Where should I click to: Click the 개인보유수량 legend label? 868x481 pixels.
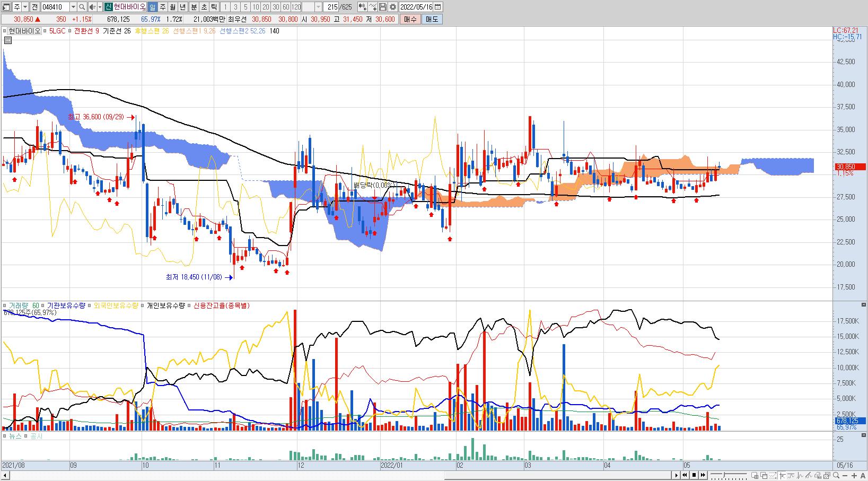[166, 305]
